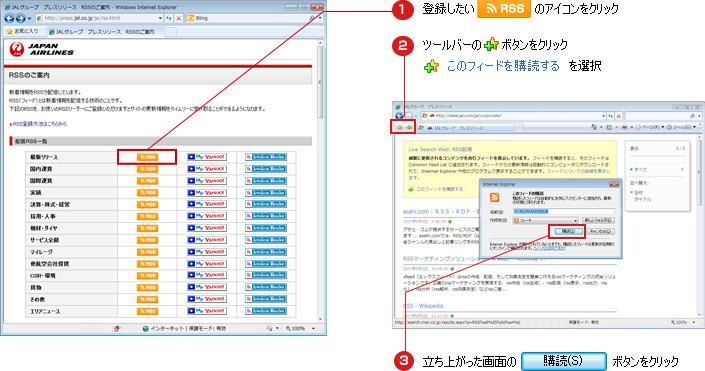The width and height of the screenshot is (705, 371).
Task: Click the 新しいフォルダ button in the subscribe dialog
Action: pos(598,220)
